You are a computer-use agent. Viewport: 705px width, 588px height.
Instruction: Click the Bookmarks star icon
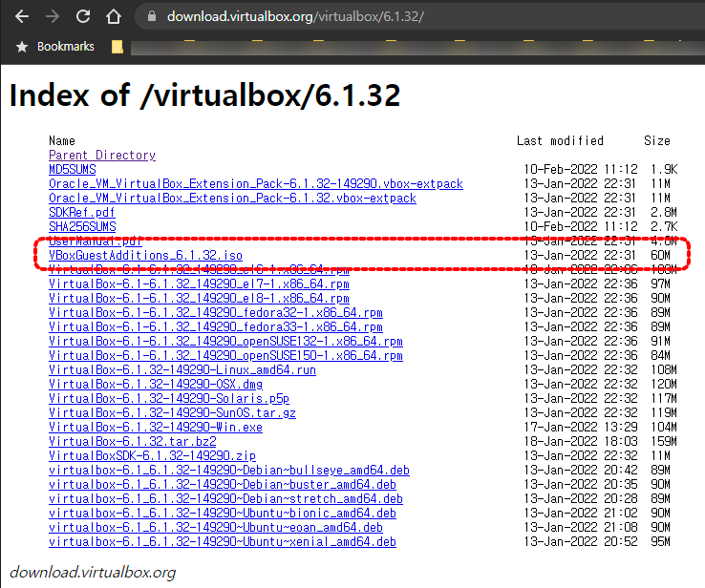22,47
